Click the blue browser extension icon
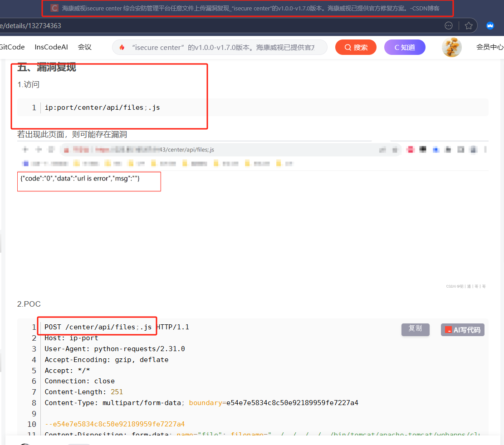The width and height of the screenshot is (504, 445). (x=490, y=26)
